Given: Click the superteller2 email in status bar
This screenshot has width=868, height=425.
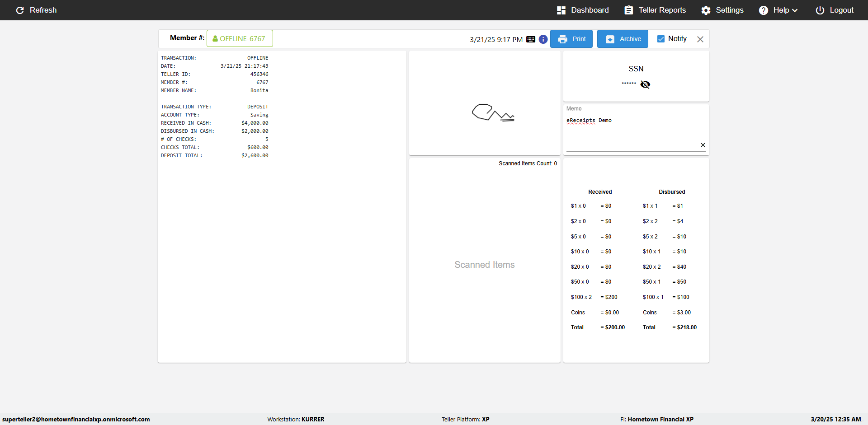Looking at the screenshot, I should [x=76, y=419].
